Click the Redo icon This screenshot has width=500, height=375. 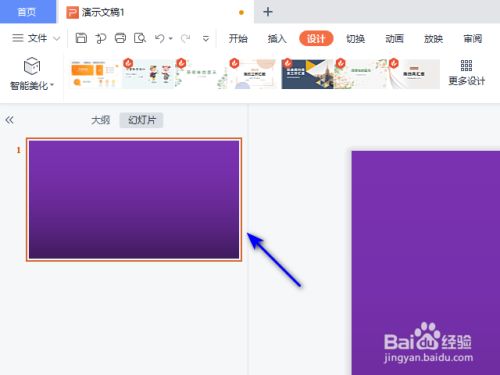pyautogui.click(x=185, y=39)
